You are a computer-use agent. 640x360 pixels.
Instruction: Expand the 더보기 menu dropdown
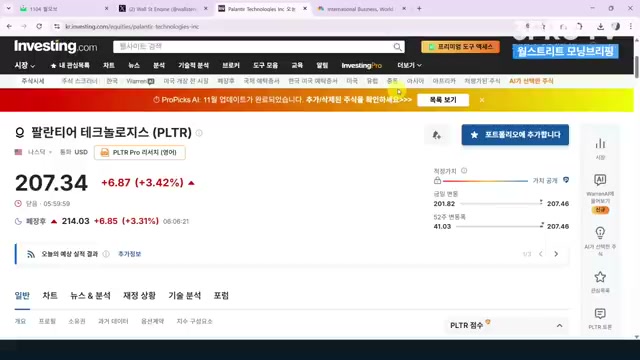pos(409,65)
